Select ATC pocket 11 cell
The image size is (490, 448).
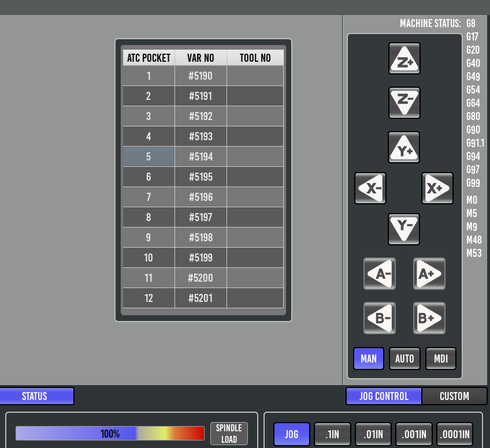click(x=149, y=278)
